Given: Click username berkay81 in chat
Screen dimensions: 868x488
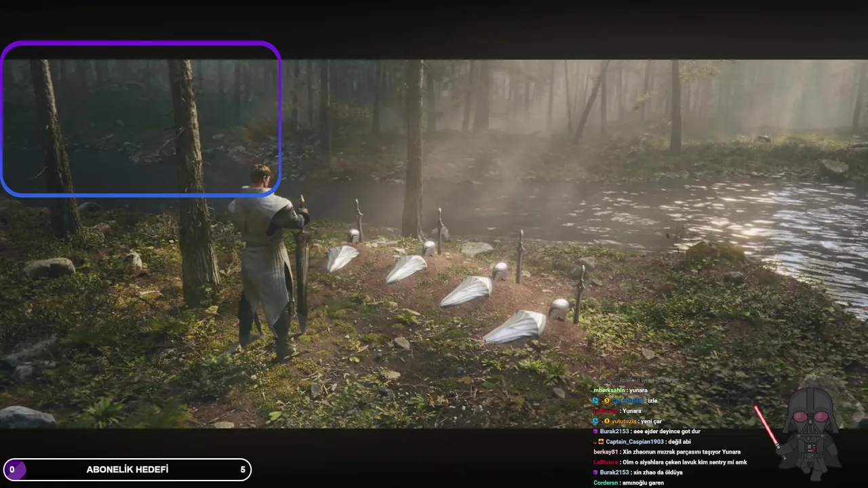Looking at the screenshot, I should pos(606,452).
